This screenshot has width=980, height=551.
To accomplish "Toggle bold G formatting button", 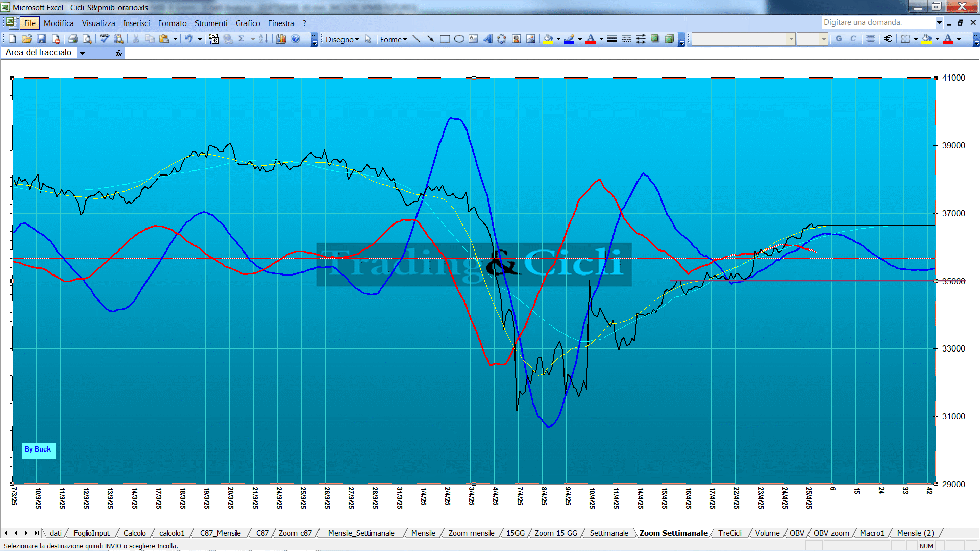I will [x=839, y=39].
